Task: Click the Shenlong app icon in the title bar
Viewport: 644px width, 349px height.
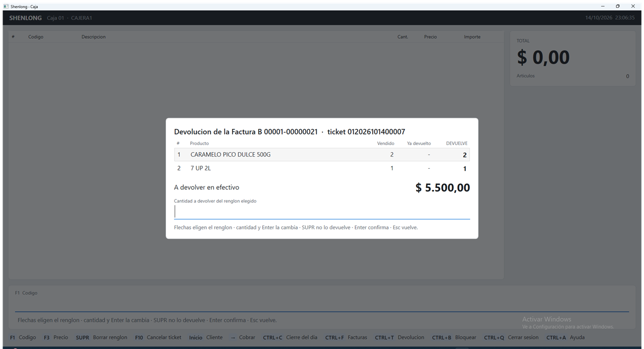Action: coord(6,7)
